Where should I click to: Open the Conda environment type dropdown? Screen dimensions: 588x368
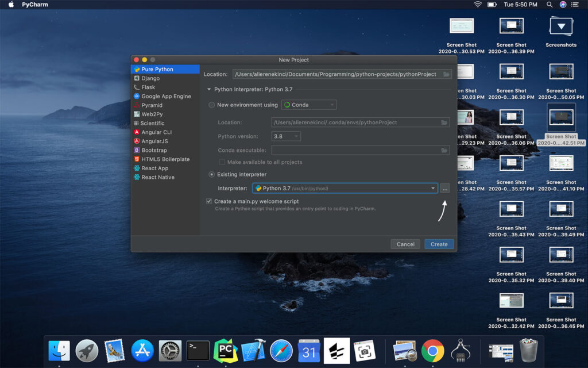309,105
